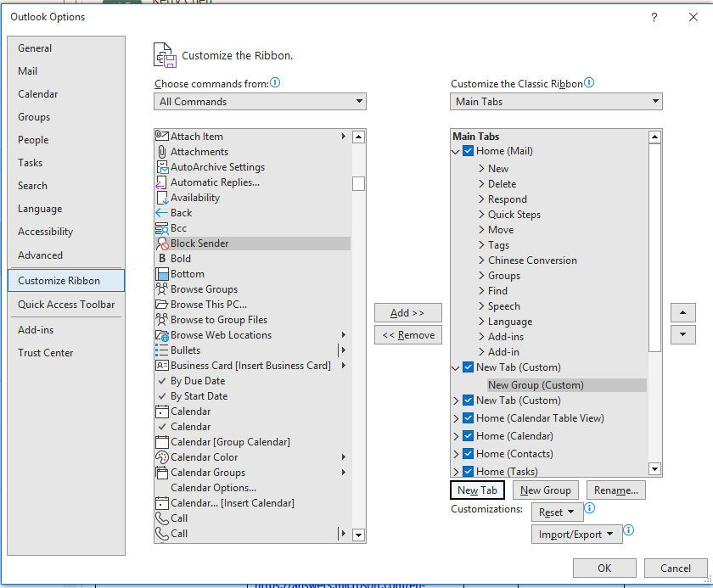This screenshot has width=713, height=588.
Task: Uncheck the expanded New Tab (Custom) checkbox
Action: coord(468,367)
